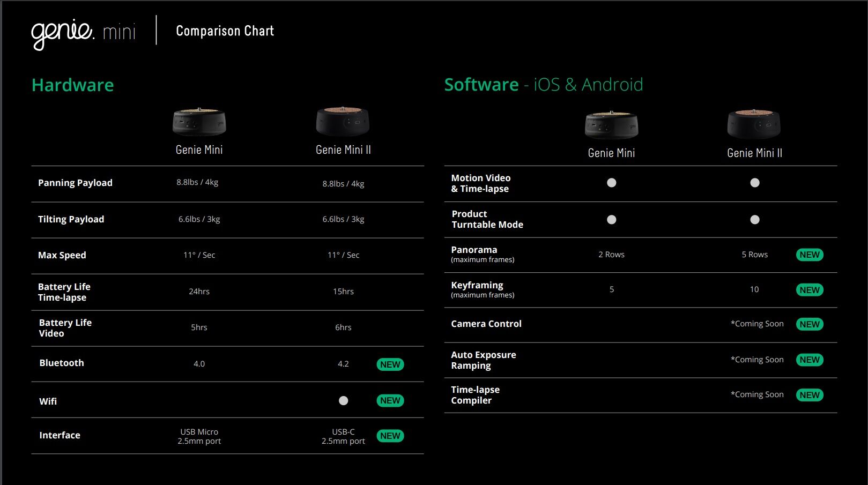The height and width of the screenshot is (485, 868).
Task: Click the Genie Mini II device image under Hardware
Action: 343,122
